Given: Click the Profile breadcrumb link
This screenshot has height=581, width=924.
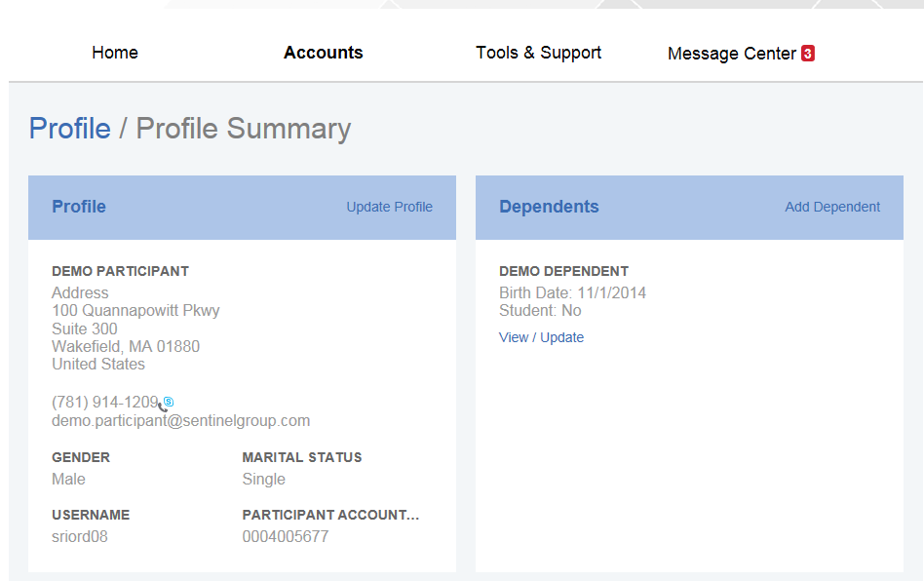Looking at the screenshot, I should pyautogui.click(x=69, y=129).
